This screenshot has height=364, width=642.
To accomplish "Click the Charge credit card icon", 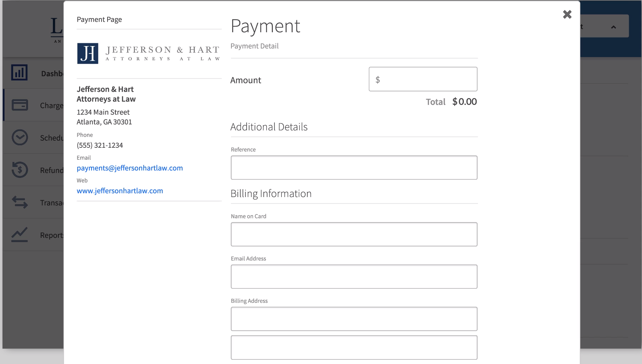I will click(19, 105).
